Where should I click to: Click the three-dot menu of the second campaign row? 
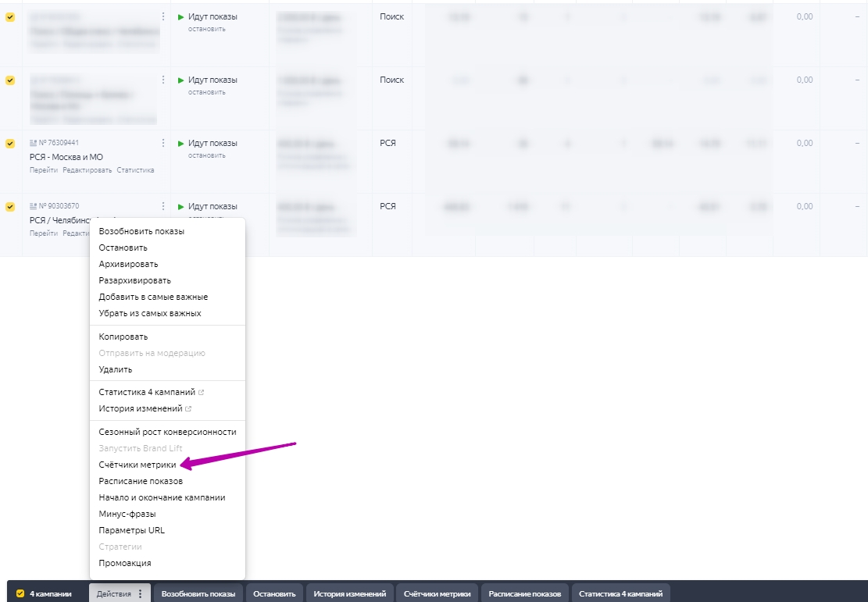[163, 80]
